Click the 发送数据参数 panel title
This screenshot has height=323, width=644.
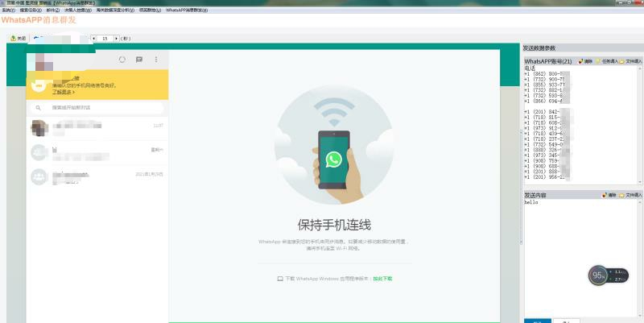point(539,48)
